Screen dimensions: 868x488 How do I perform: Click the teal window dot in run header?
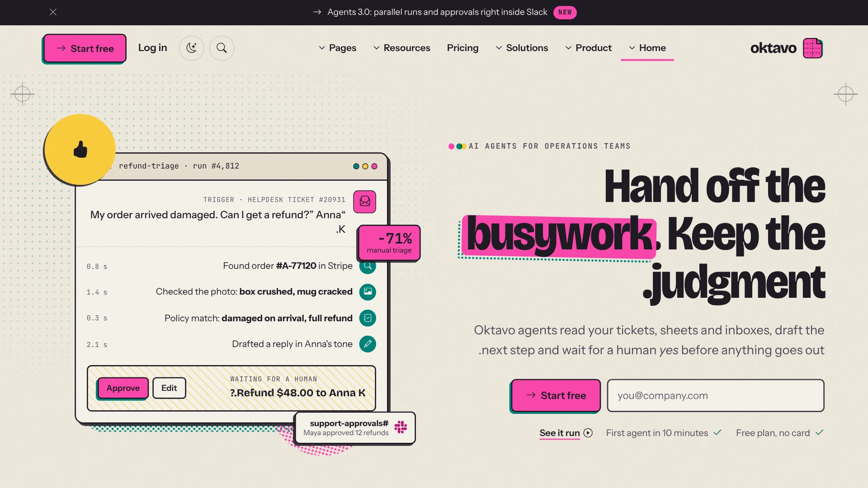coord(356,166)
